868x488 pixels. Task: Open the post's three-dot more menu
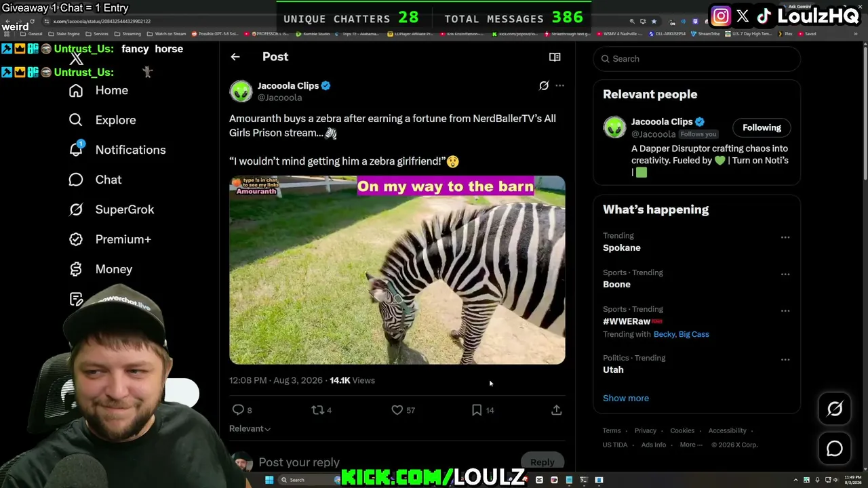coord(559,85)
